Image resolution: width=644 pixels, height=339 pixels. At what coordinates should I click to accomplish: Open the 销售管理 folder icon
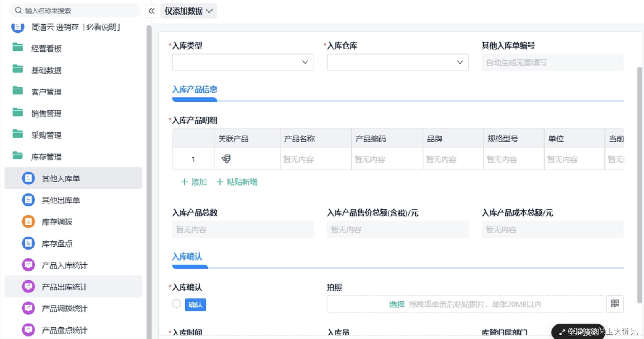click(x=17, y=112)
